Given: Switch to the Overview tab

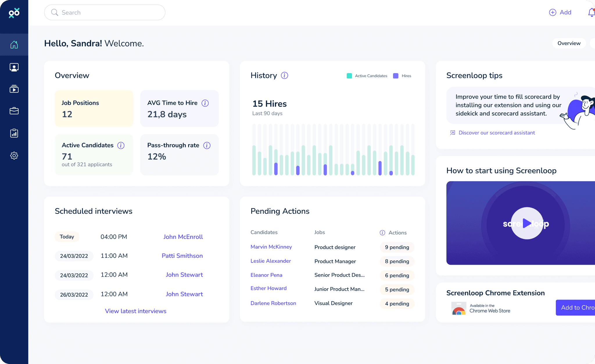Looking at the screenshot, I should (x=569, y=43).
